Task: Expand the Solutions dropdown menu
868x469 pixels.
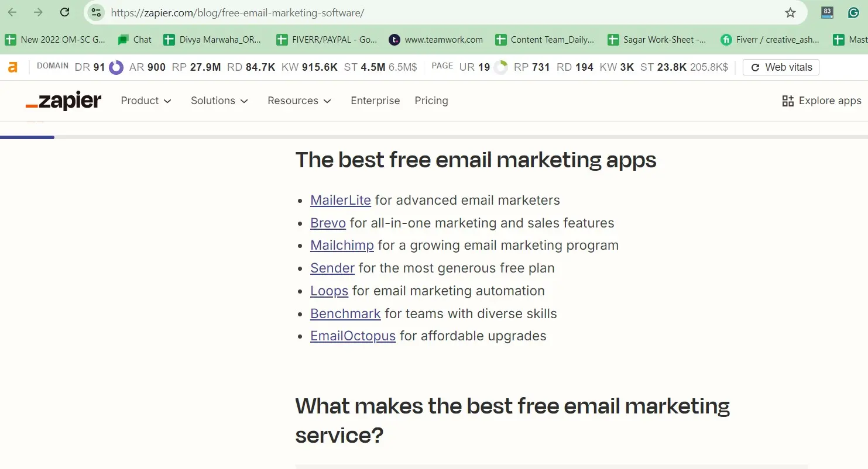Action: coord(219,101)
